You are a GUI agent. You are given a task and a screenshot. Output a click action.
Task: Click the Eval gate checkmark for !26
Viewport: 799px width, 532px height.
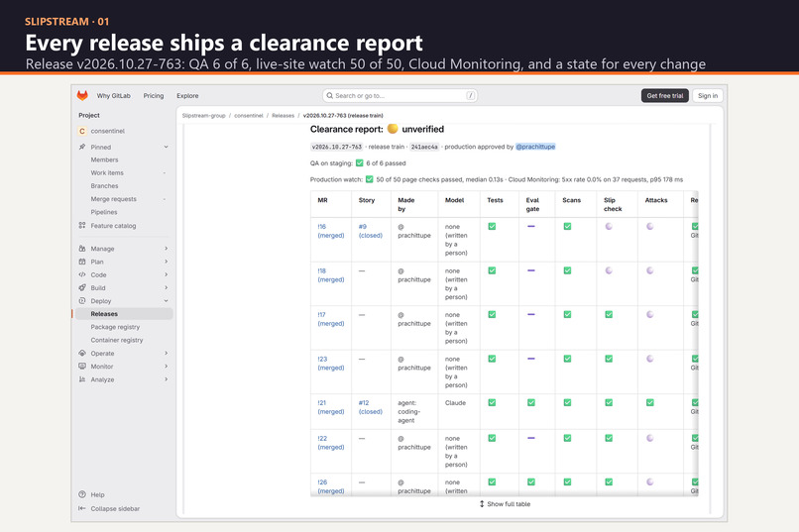[531, 481]
